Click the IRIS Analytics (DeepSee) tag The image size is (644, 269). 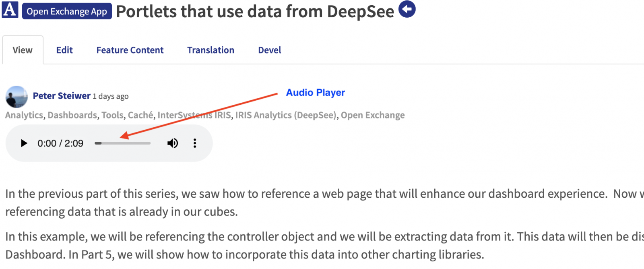[x=286, y=115]
